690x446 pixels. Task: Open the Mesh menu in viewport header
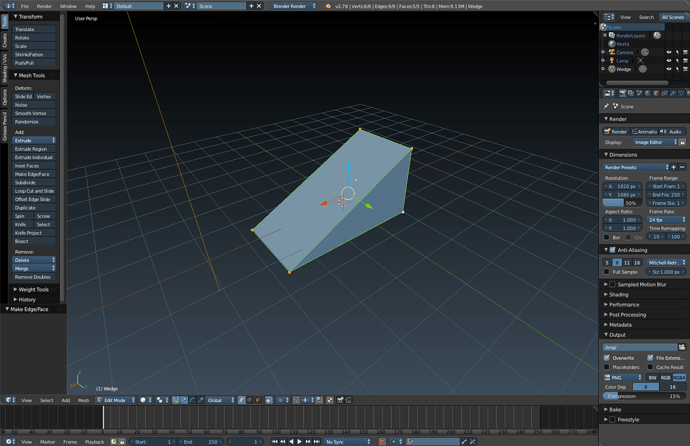point(84,400)
